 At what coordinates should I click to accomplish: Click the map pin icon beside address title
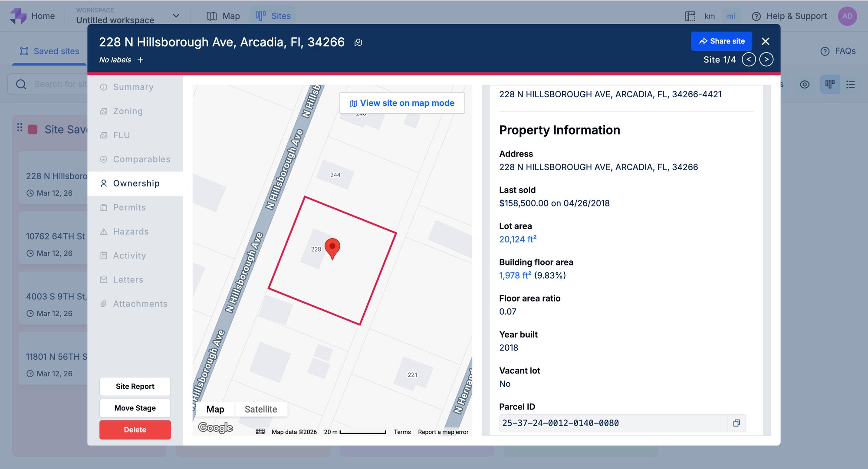coord(358,43)
